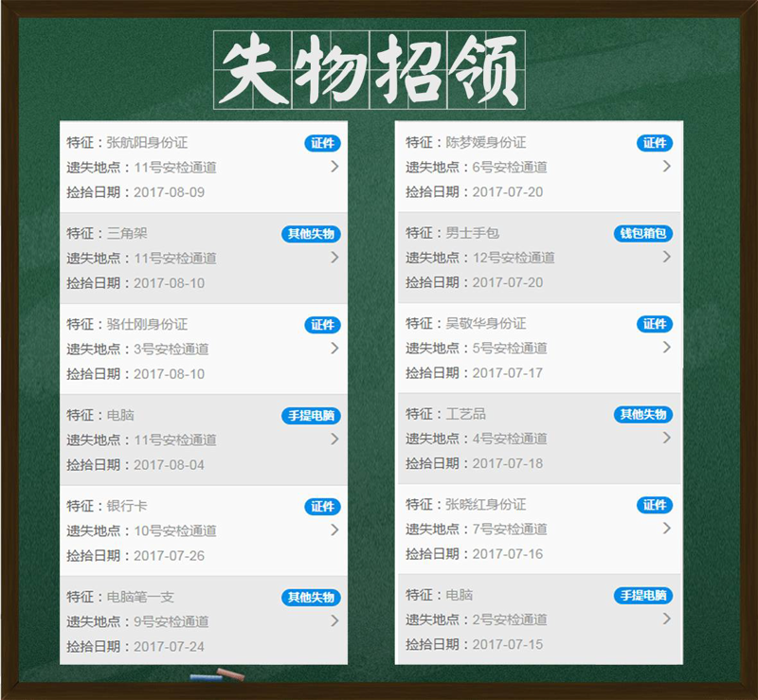Open chevron arrow for 骆仕刚身份证 entry
This screenshot has height=700, width=758.
(x=334, y=349)
